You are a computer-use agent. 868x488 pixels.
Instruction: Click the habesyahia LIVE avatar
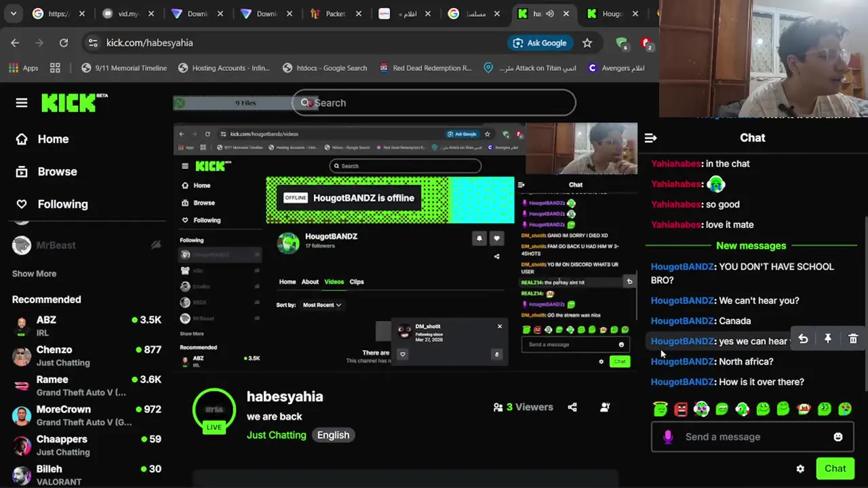(214, 410)
